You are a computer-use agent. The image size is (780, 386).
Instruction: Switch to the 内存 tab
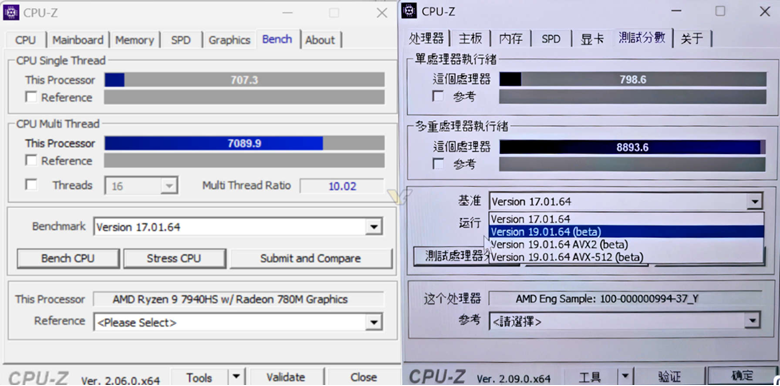pos(511,39)
